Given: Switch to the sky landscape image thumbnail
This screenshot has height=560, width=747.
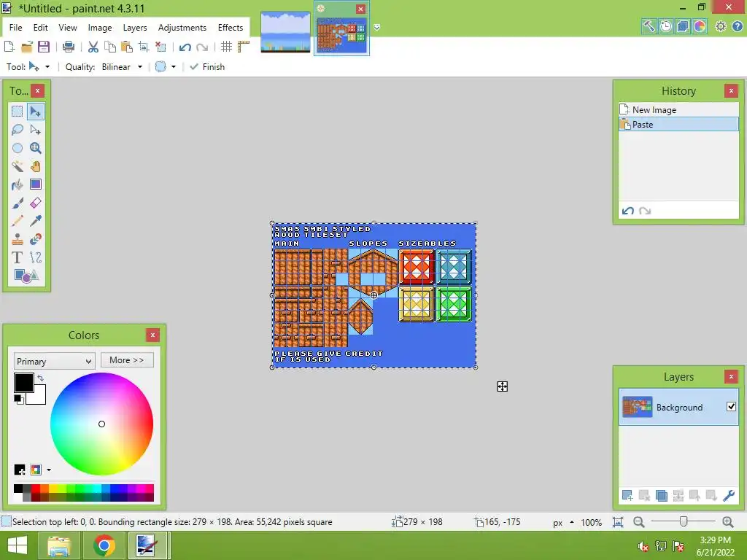Looking at the screenshot, I should coord(286,31).
